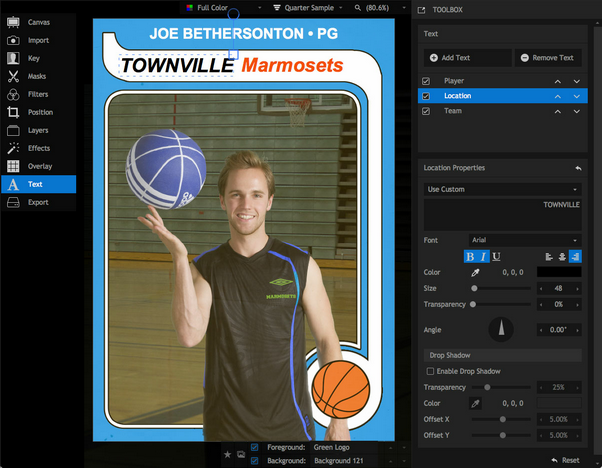The image size is (602, 468).
Task: Select the Player text item
Action: (503, 81)
